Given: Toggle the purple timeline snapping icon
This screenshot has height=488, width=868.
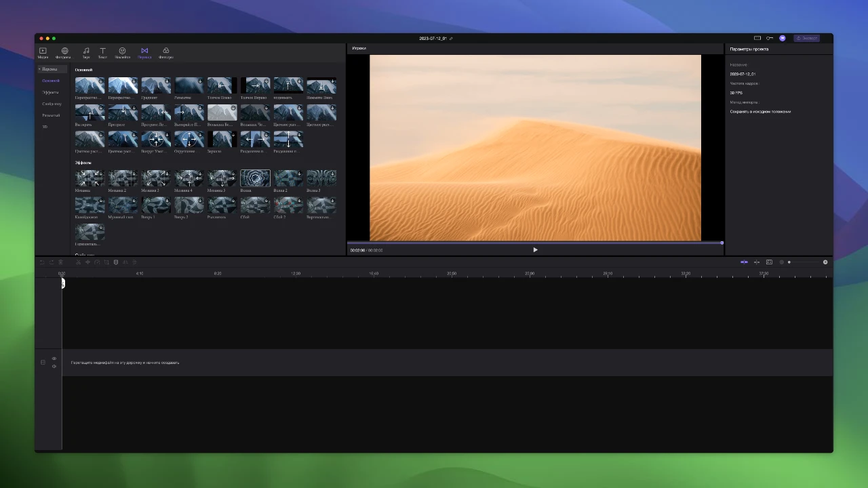Looking at the screenshot, I should point(744,262).
